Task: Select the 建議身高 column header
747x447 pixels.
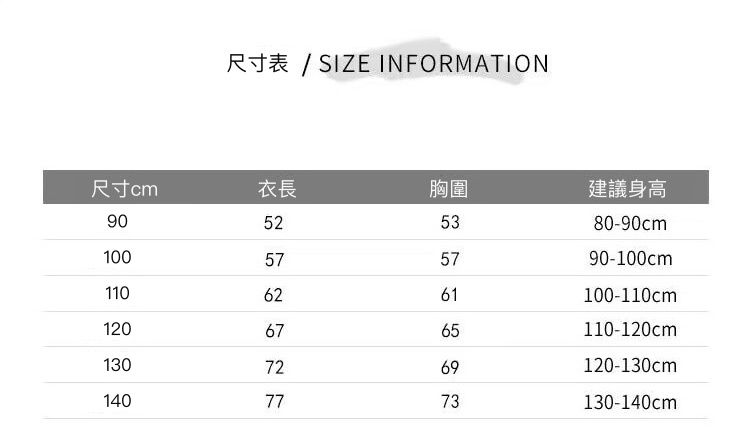Action: 627,188
